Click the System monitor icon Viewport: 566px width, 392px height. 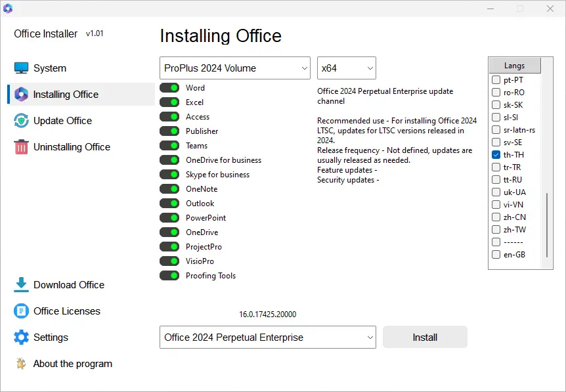point(21,68)
